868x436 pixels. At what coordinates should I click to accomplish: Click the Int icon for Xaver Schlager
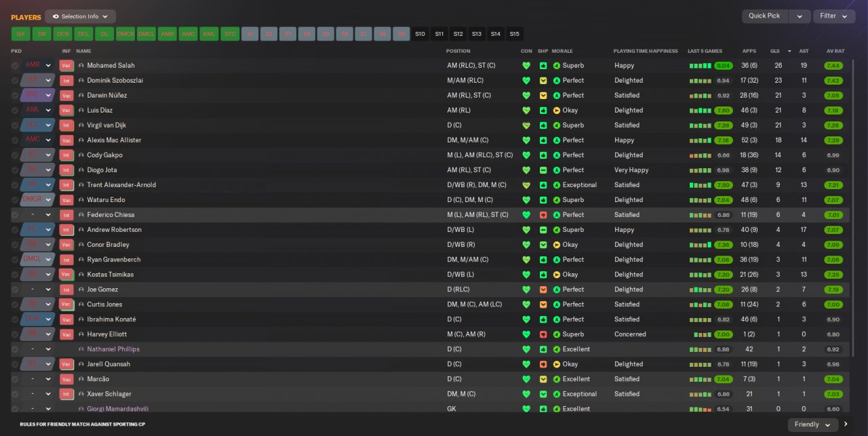(66, 394)
